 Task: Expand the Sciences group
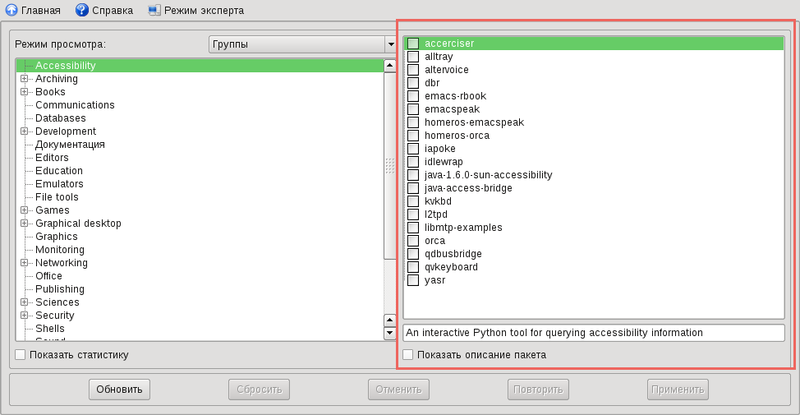[24, 302]
